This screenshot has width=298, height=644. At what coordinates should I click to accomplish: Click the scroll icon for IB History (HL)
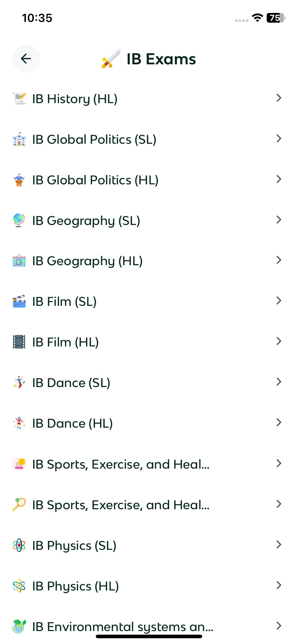point(19,98)
